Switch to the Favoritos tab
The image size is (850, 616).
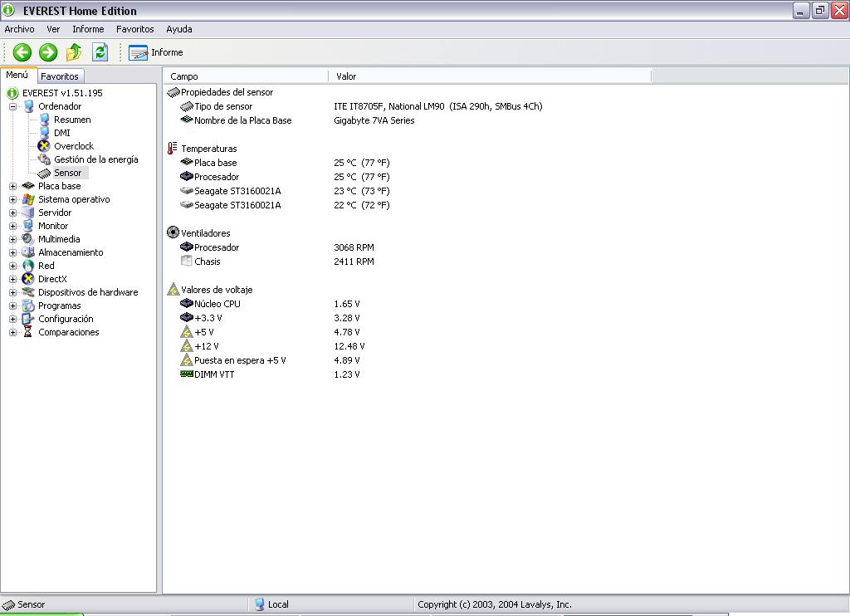click(x=60, y=76)
